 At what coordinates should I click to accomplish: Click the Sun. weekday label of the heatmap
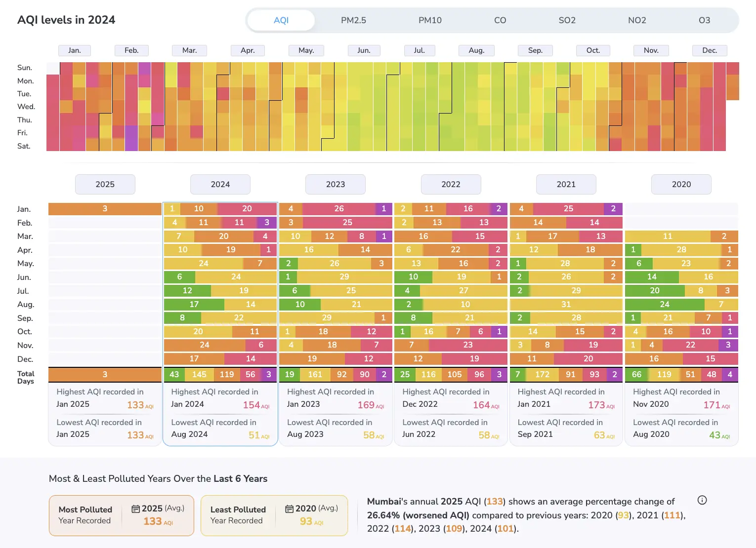coord(25,68)
